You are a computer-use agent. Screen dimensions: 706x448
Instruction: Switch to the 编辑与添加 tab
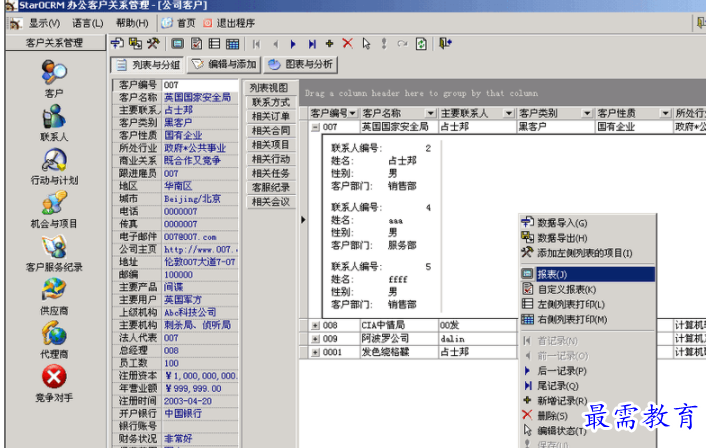225,65
